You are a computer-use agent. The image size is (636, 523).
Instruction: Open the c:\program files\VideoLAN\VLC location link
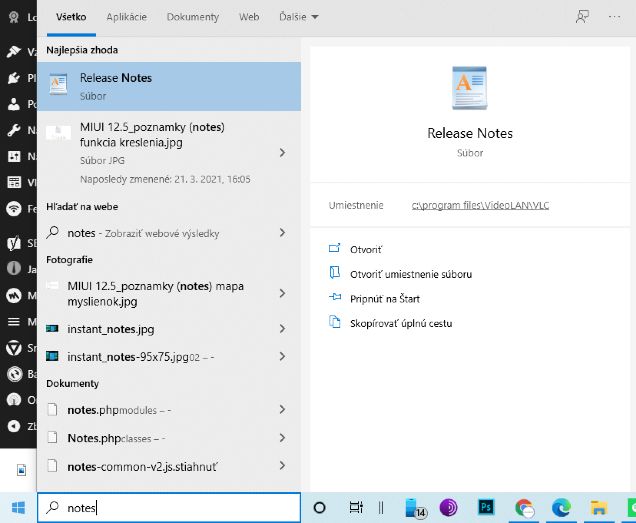tap(480, 205)
